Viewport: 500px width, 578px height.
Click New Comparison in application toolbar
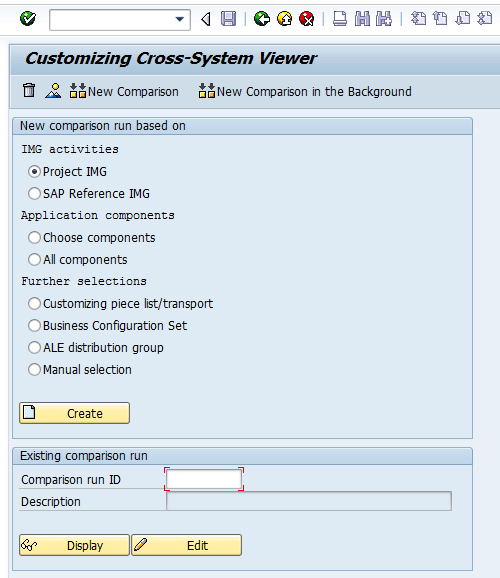pyautogui.click(x=124, y=91)
